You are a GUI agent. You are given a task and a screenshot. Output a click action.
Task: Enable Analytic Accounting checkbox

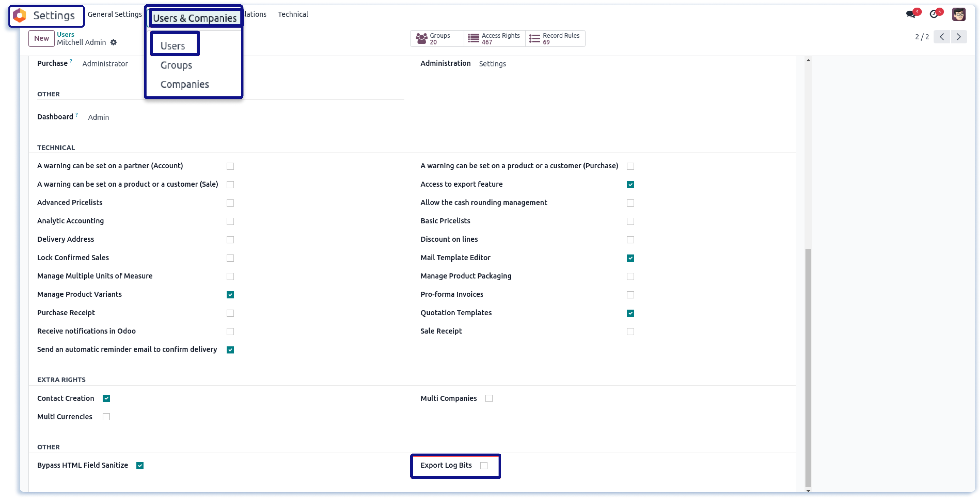point(230,222)
